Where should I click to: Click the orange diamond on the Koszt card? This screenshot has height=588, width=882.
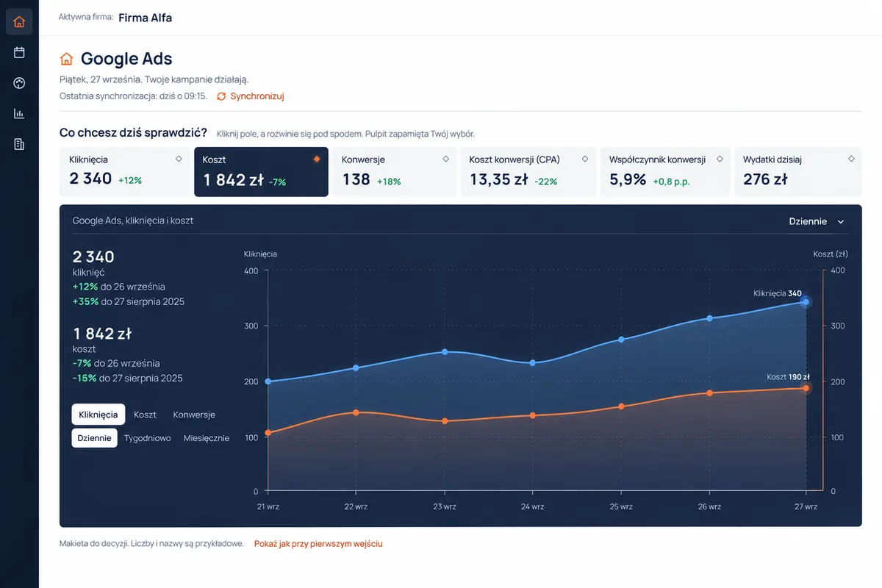[x=317, y=159]
